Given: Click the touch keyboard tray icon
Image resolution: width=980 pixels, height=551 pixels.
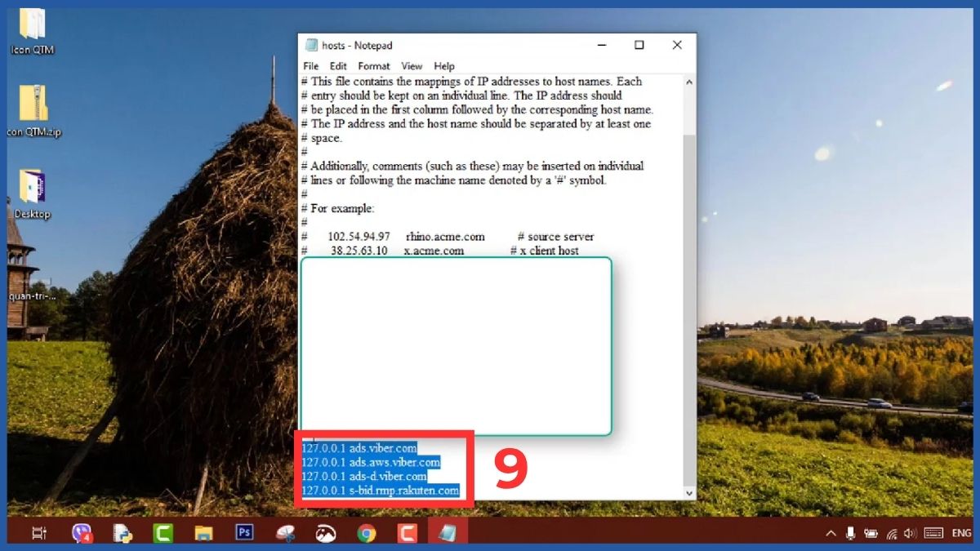Looking at the screenshot, I should pyautogui.click(x=933, y=535).
